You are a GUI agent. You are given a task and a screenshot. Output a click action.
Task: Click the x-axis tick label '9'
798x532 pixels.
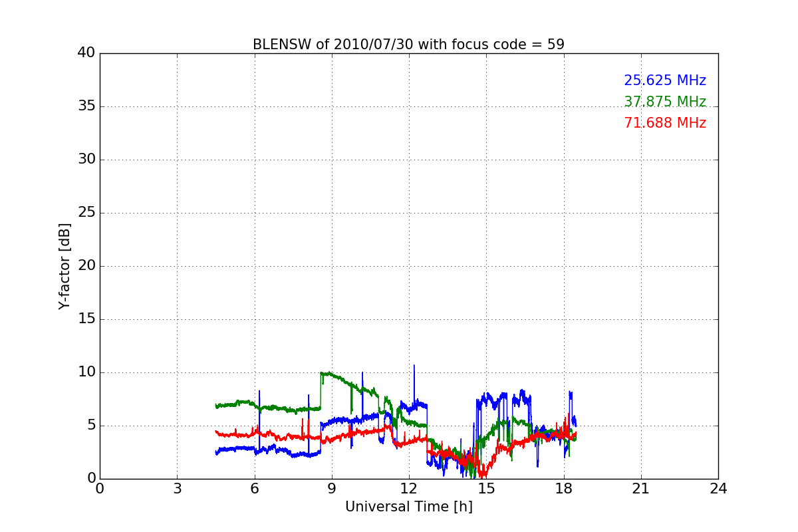[332, 488]
